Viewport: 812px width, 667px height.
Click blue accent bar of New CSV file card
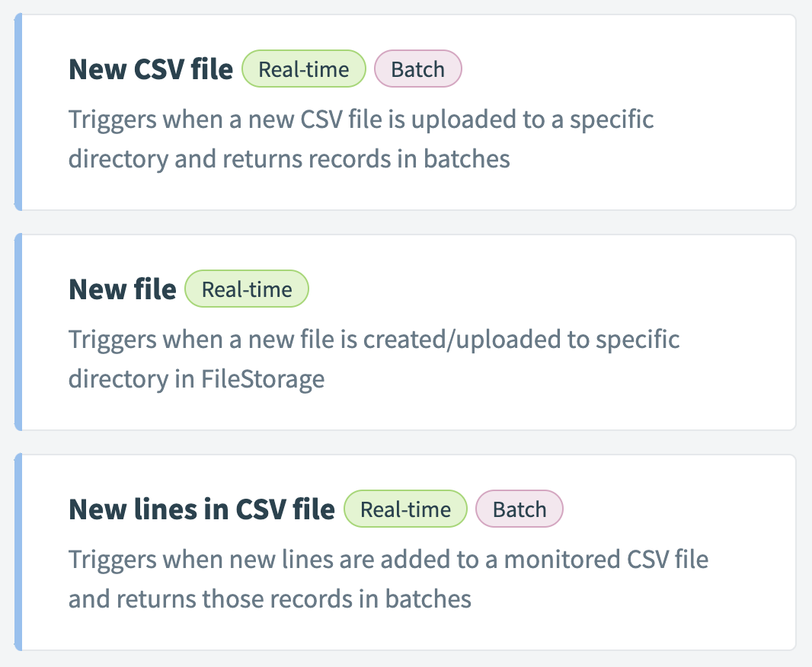(x=18, y=112)
